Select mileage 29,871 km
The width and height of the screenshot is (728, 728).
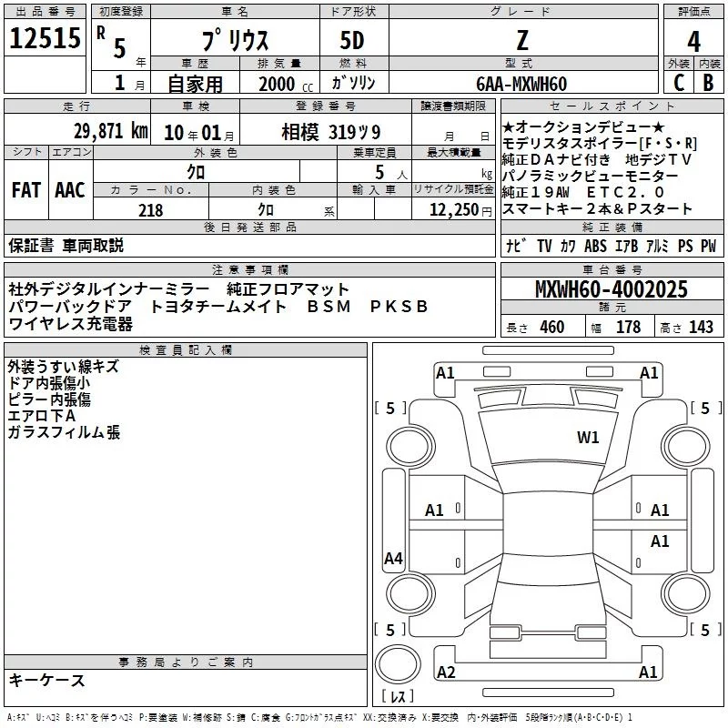click(110, 131)
